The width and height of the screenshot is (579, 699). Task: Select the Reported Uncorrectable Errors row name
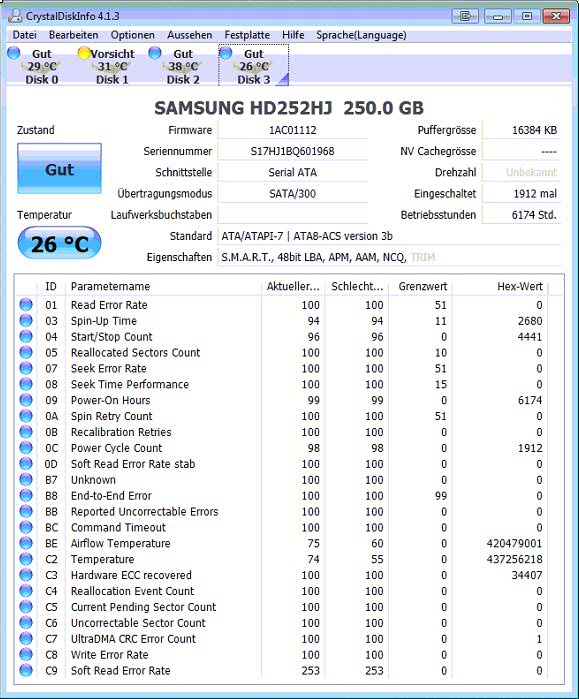pyautogui.click(x=144, y=511)
